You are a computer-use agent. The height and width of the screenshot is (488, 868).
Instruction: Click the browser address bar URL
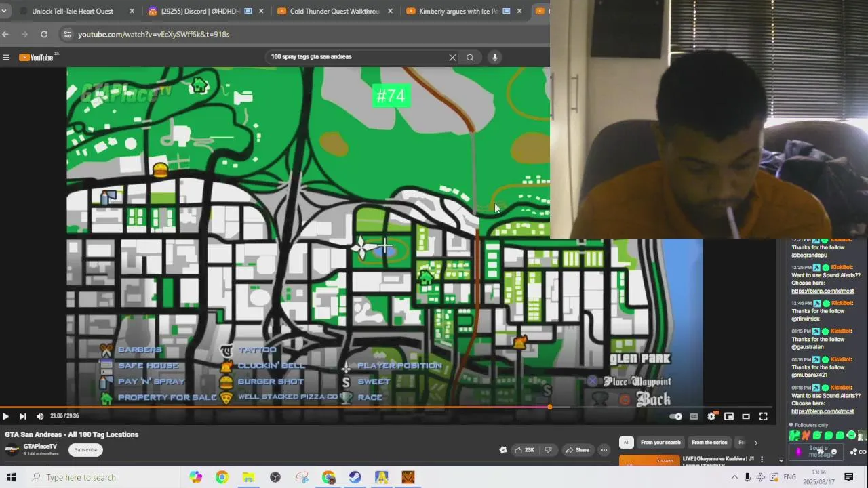(153, 34)
